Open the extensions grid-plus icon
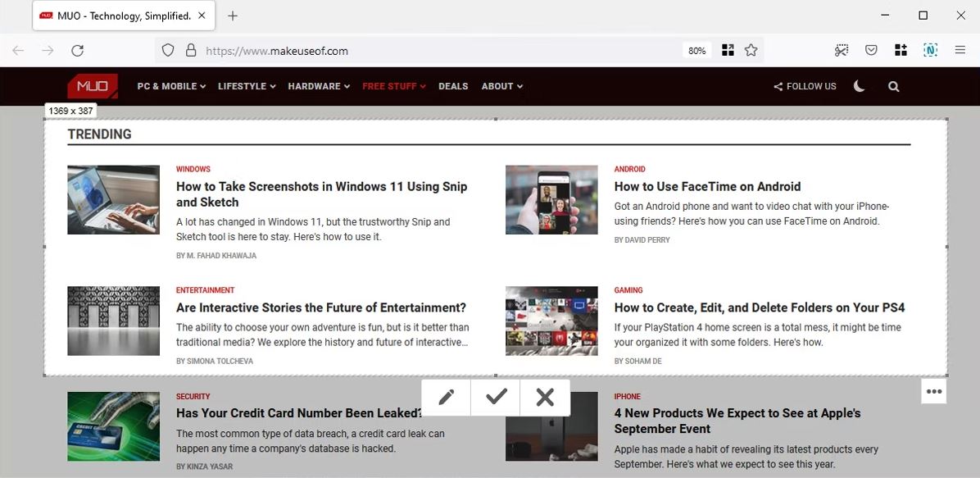980x478 pixels. pyautogui.click(x=901, y=51)
